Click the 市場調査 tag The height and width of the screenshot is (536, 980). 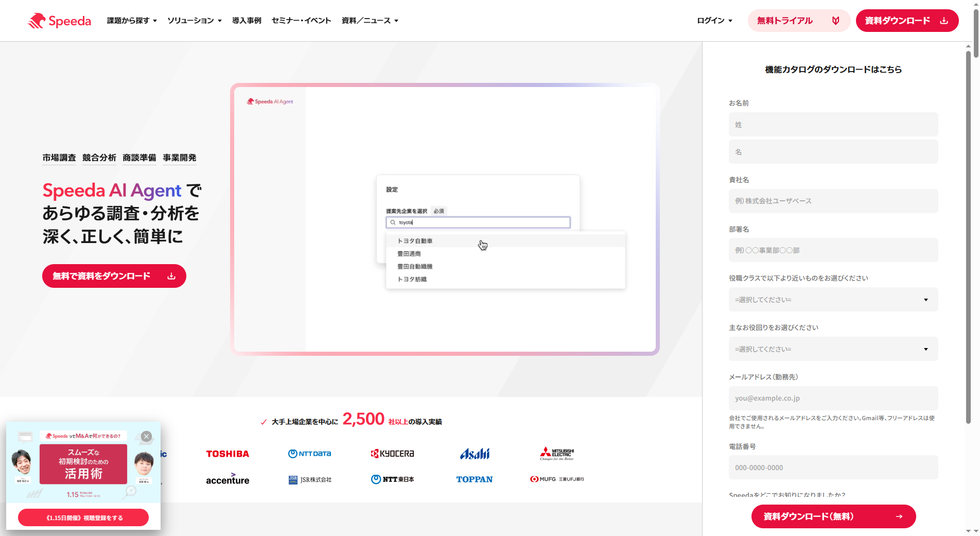59,158
